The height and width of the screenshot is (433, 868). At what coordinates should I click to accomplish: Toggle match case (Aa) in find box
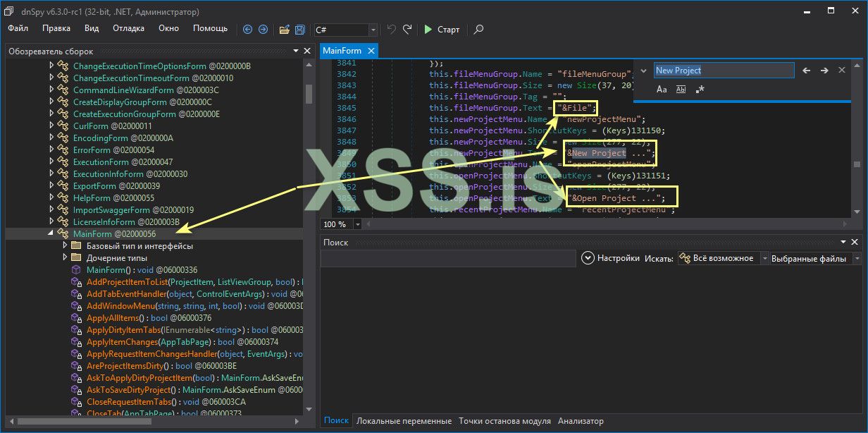click(662, 90)
